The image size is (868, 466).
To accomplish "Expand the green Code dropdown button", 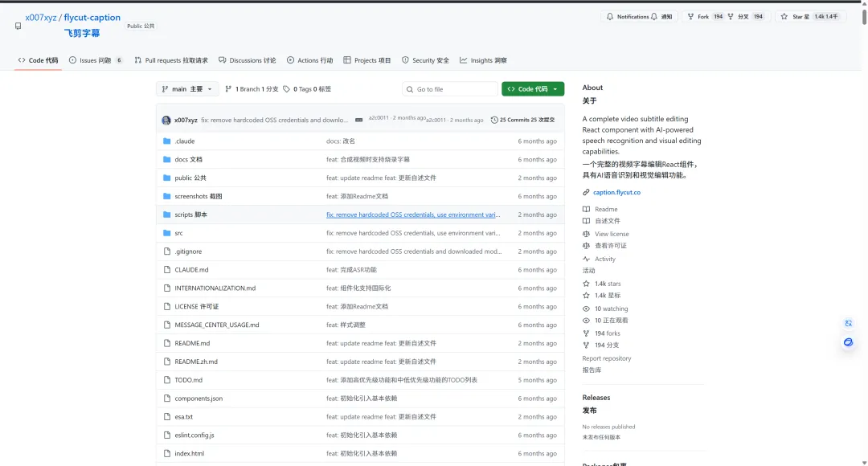I will [x=533, y=89].
